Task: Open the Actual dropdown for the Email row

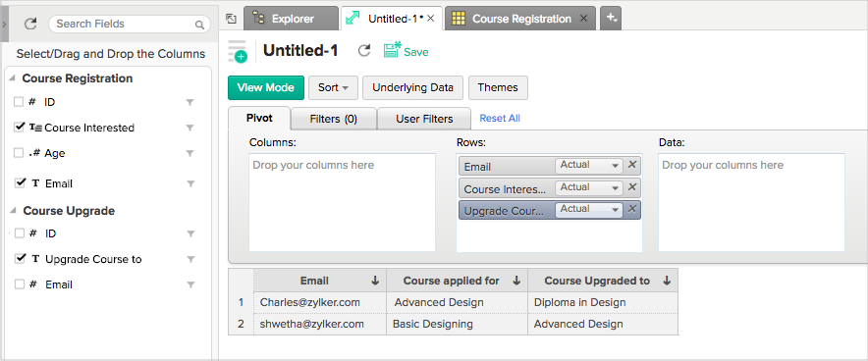Action: (x=589, y=166)
